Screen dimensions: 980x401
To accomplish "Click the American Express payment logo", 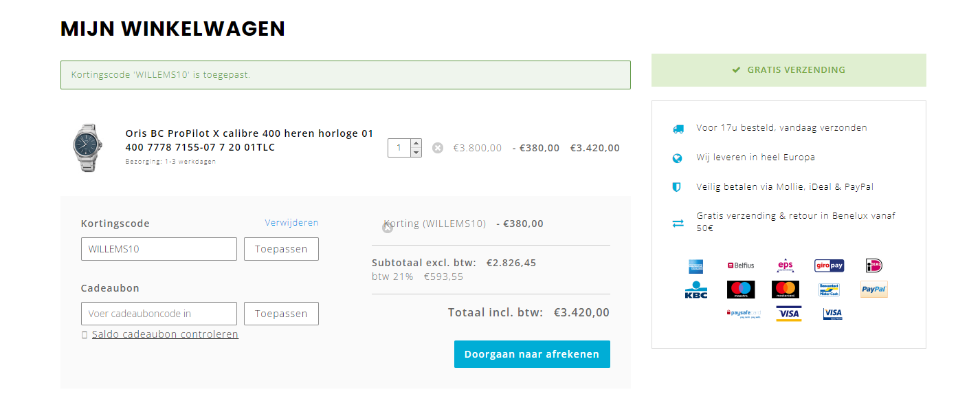I will pyautogui.click(x=695, y=265).
